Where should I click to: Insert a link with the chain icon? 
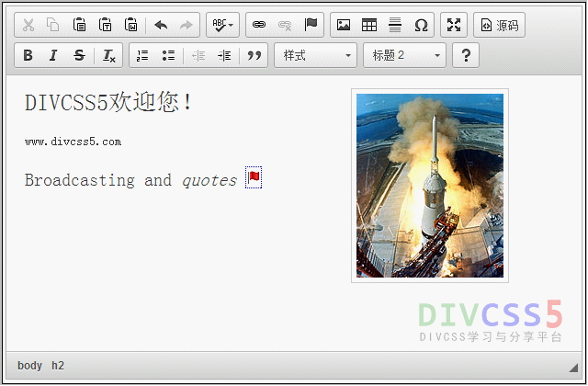pyautogui.click(x=259, y=25)
